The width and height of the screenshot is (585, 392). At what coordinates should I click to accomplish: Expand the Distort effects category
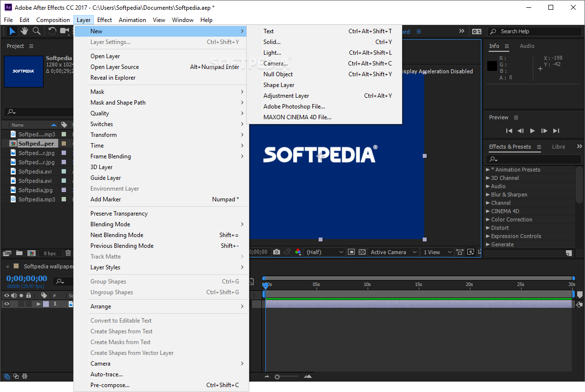pyautogui.click(x=488, y=228)
